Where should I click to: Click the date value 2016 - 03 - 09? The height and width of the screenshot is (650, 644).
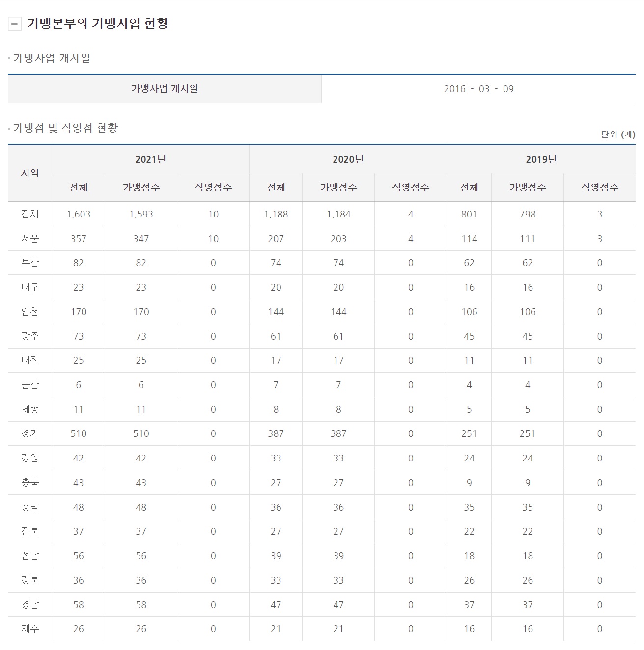pos(478,89)
